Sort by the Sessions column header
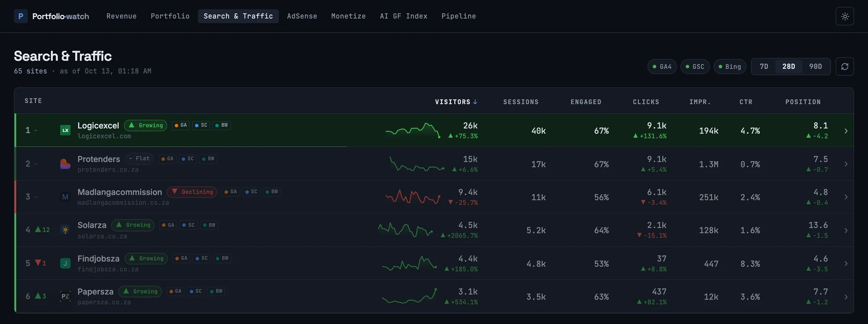 tap(521, 102)
